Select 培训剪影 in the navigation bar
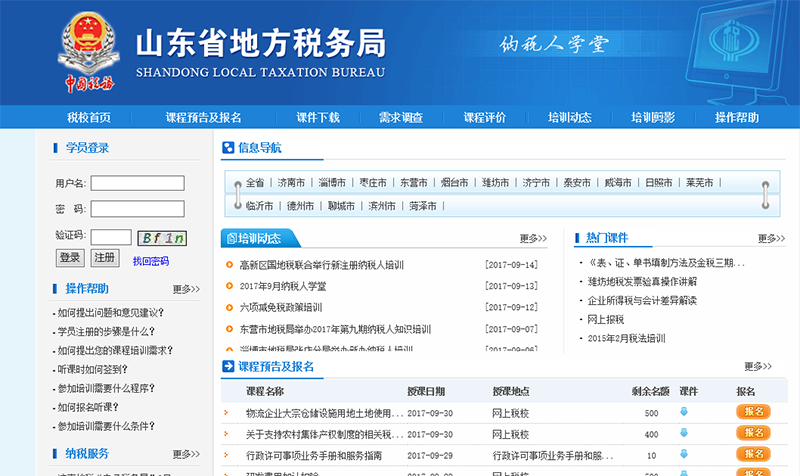 point(653,118)
